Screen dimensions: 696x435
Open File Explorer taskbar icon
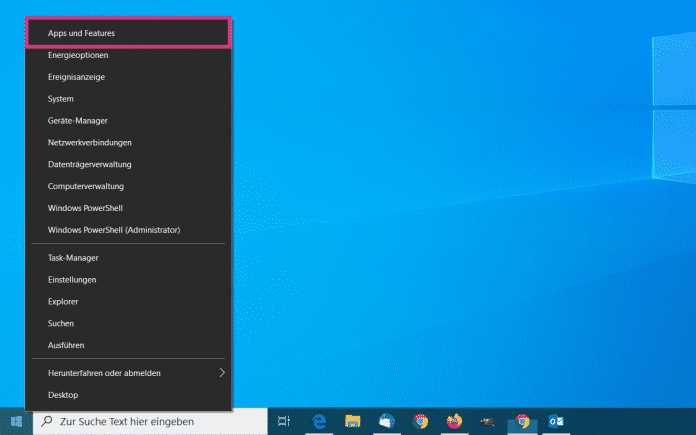(352, 422)
